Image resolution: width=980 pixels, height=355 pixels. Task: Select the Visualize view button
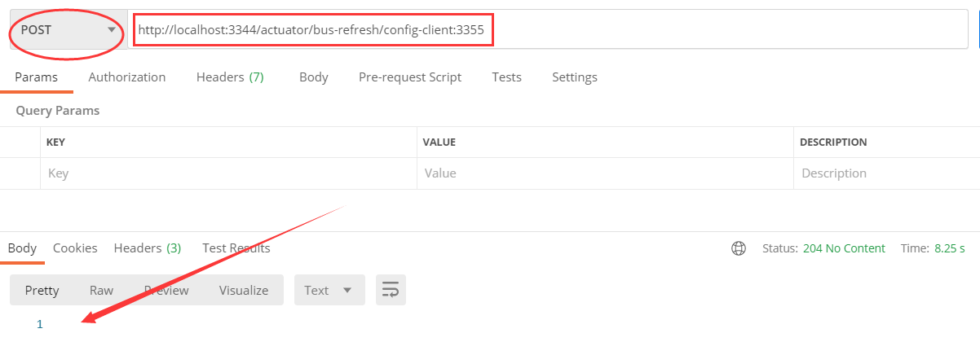click(x=244, y=290)
